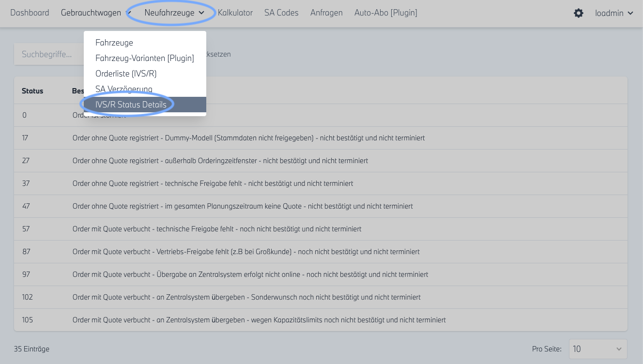Open Orderliste (IVS/R) menu entry
Image resolution: width=643 pixels, height=364 pixels.
click(126, 74)
